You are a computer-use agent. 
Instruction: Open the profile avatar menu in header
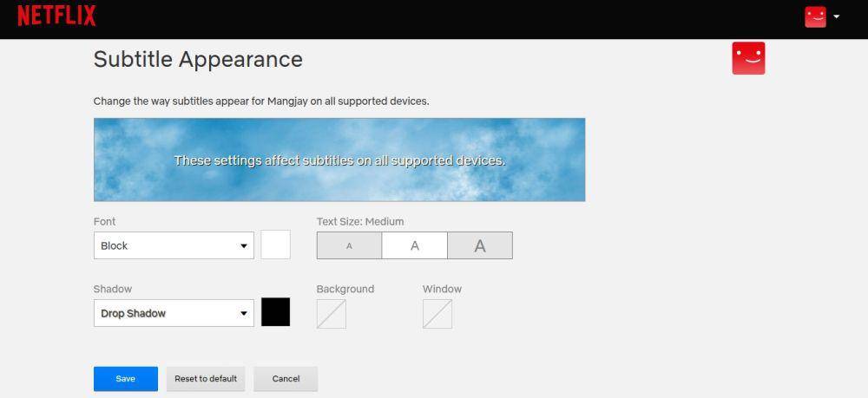pos(815,16)
